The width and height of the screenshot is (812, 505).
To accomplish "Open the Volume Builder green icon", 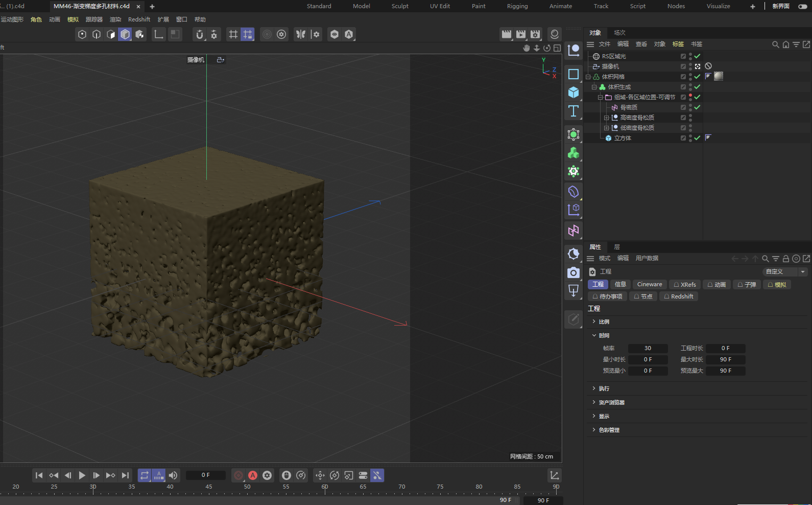I will point(574,153).
